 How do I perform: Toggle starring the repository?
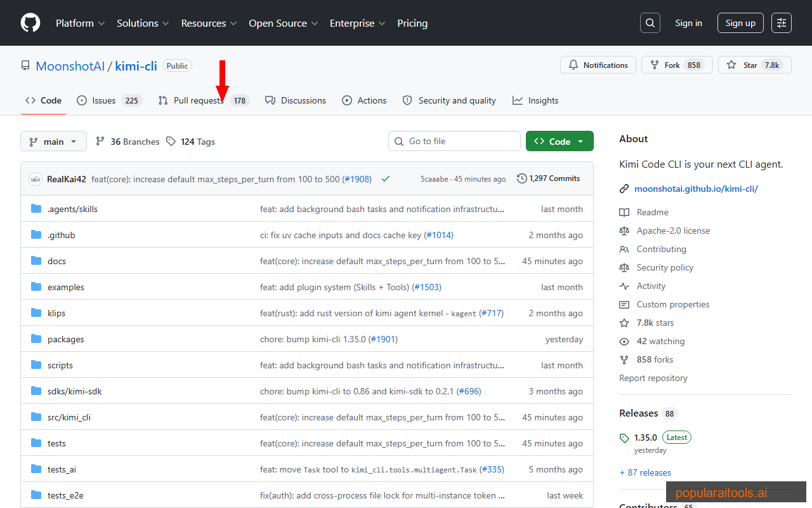click(x=755, y=64)
